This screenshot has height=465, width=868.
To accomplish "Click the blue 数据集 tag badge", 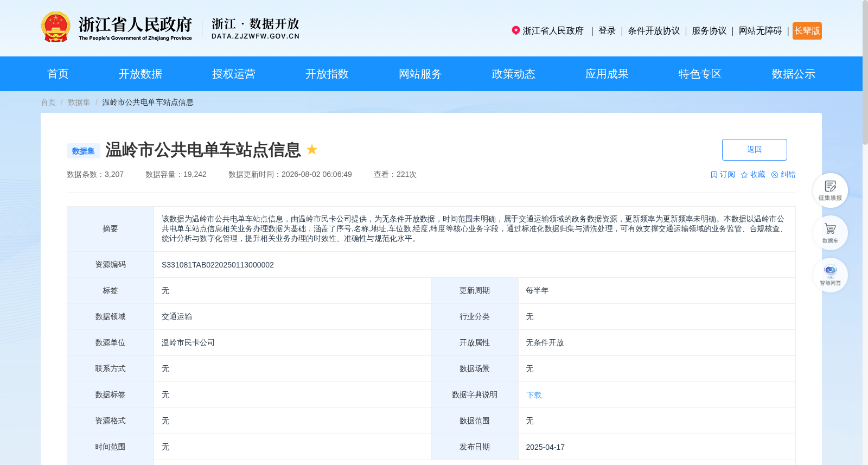I will 84,151.
